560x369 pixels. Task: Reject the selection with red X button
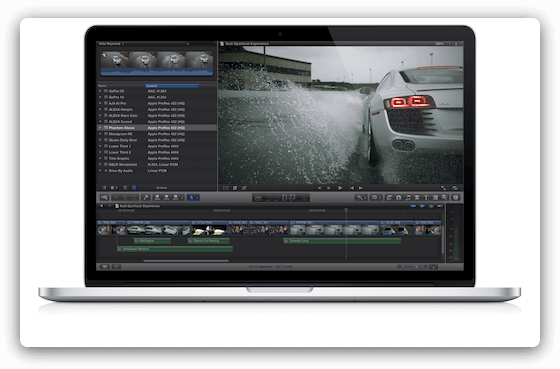pyautogui.click(x=134, y=198)
